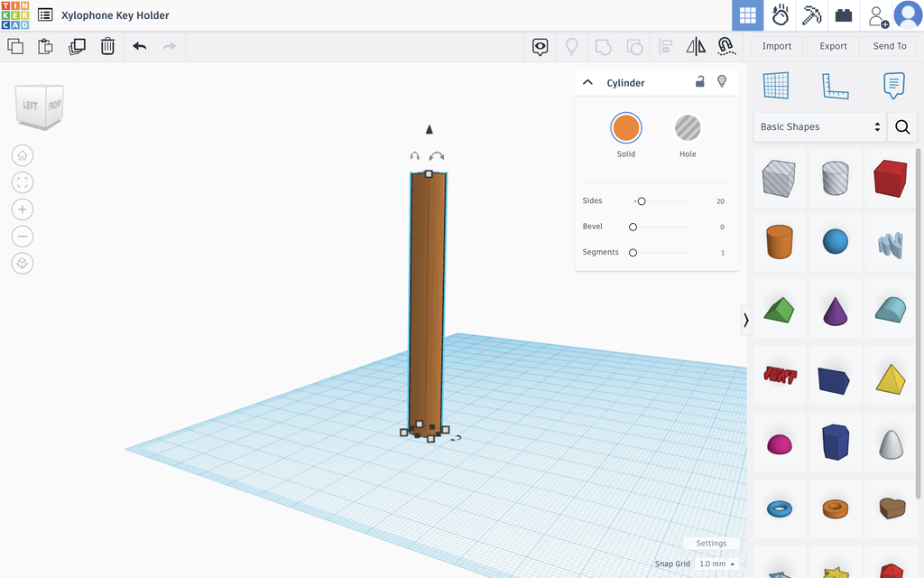Select the orange Cylinder shape
924x578 pixels.
coord(779,241)
